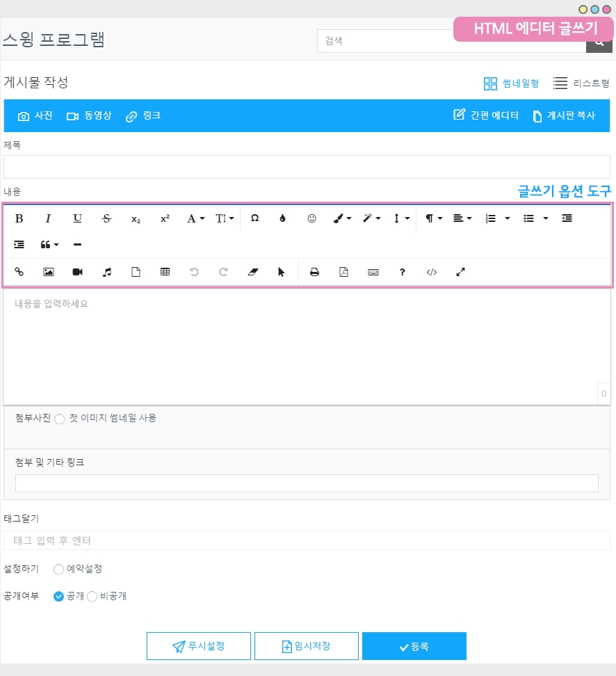Screen dimensions: 616x676
Task: Insert emoticon using the smiley icon
Action: point(311,218)
